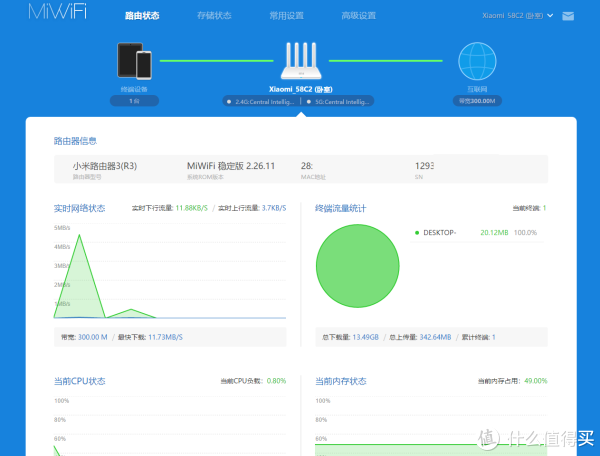Image resolution: width=600 pixels, height=456 pixels.
Task: Click the green dot beside DESKTOP-
Action: coord(417,233)
